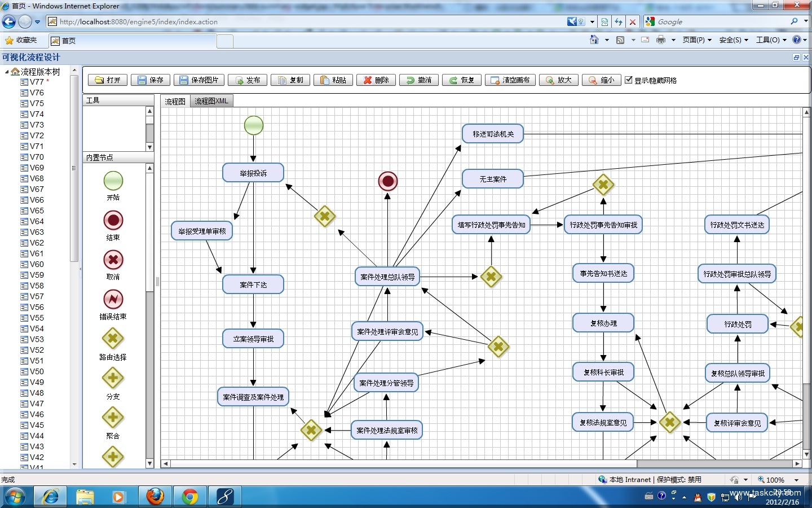The image size is (812, 508).
Task: Select version V77 in the tree
Action: click(x=37, y=82)
